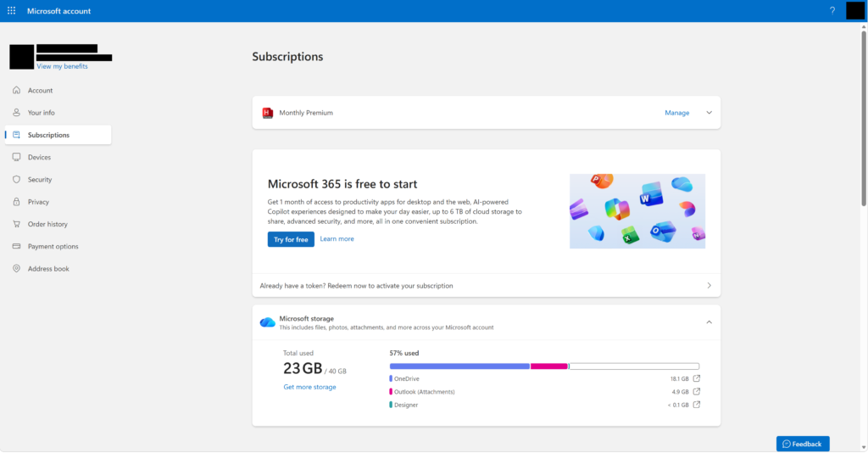This screenshot has width=868, height=453.
Task: Click the unused portion of storage bar
Action: click(x=634, y=366)
